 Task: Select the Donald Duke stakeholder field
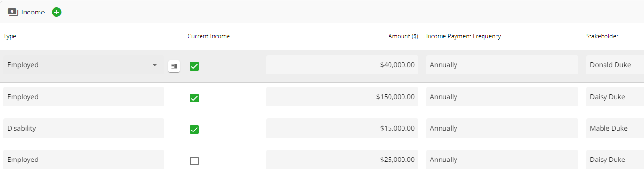(x=615, y=65)
